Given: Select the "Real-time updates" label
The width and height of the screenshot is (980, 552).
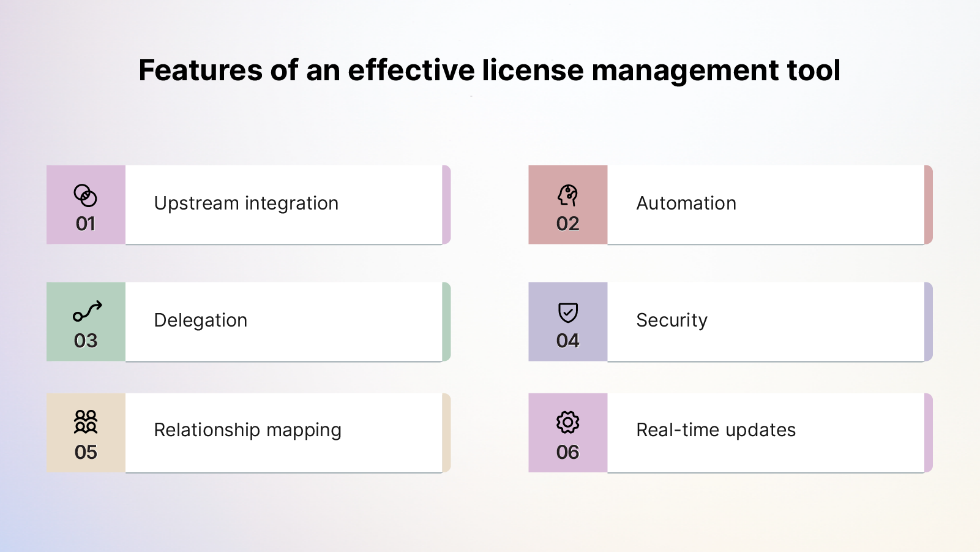Looking at the screenshot, I should [716, 430].
